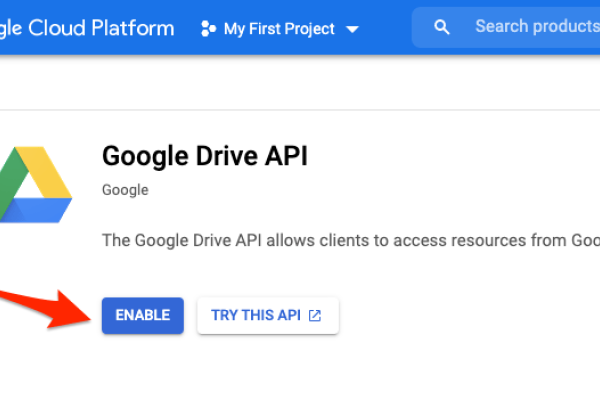The height and width of the screenshot is (400, 600).
Task: Click the project dots icon beside My First Project
Action: pyautogui.click(x=208, y=29)
